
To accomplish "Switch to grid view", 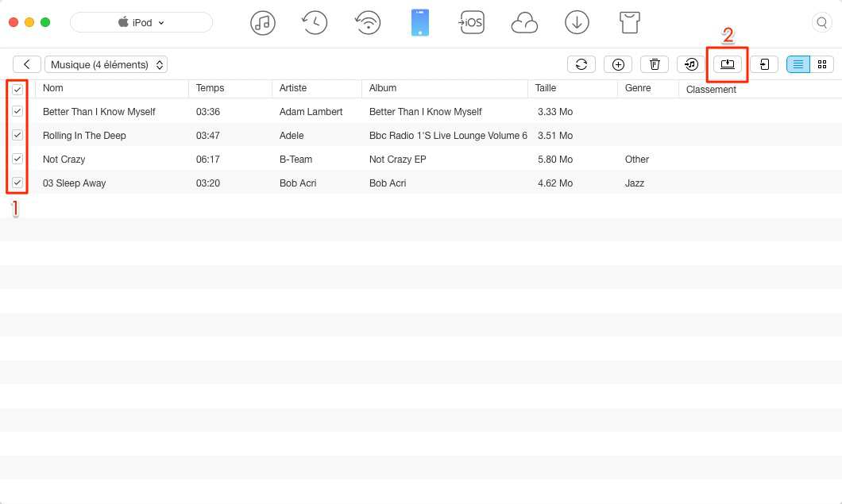I will click(821, 64).
